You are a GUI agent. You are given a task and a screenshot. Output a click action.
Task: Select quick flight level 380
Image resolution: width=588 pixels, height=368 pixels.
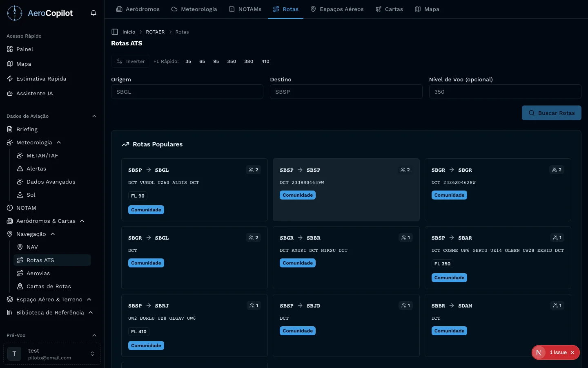249,61
